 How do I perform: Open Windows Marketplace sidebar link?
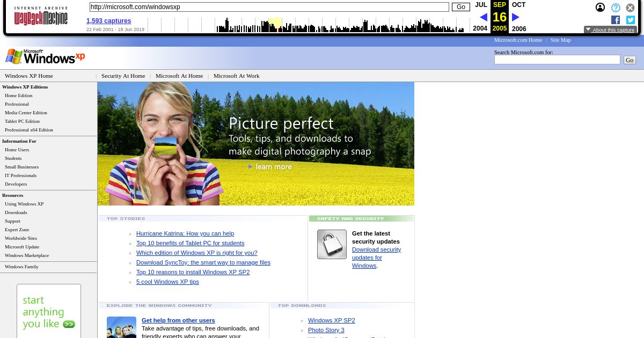pos(27,255)
